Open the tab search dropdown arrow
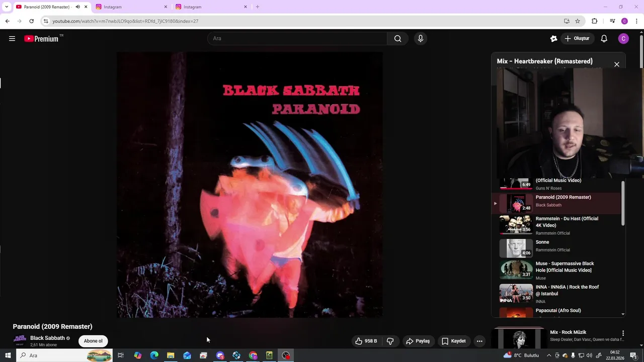This screenshot has height=362, width=644. coord(6,7)
